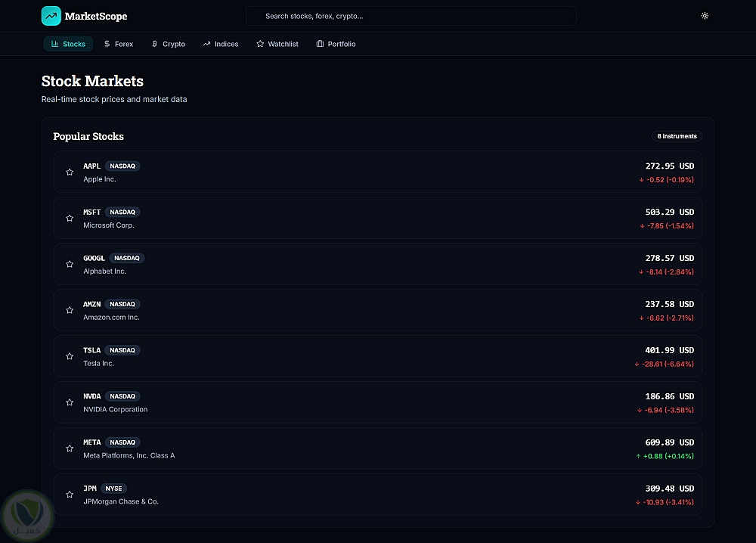Open the Portfolio tab
The image size is (756, 543).
[336, 44]
